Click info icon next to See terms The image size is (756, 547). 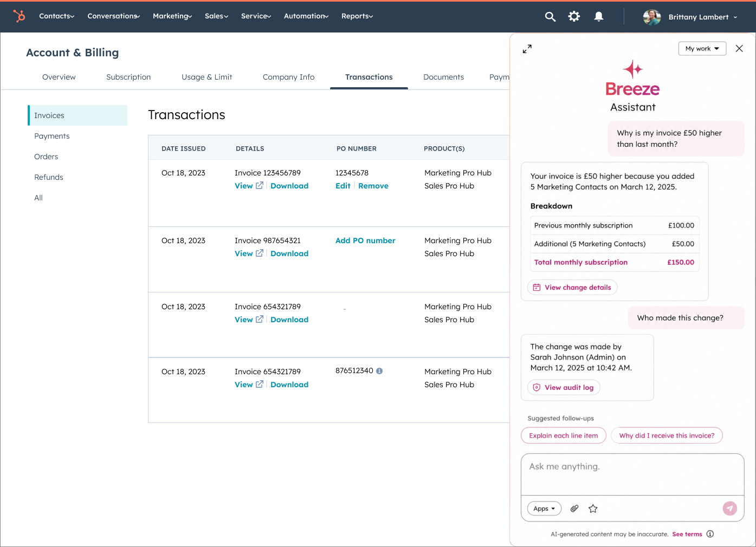710,534
